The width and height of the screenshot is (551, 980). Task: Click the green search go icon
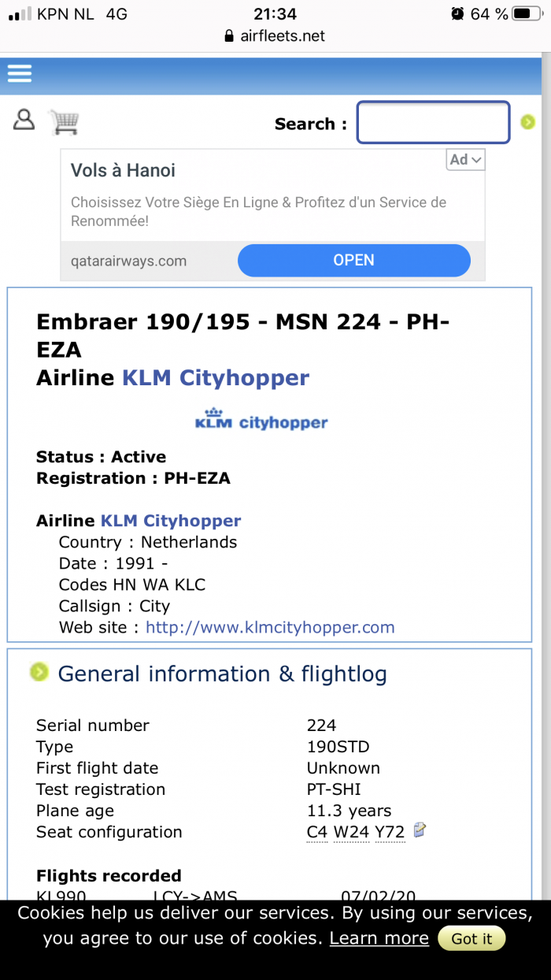[x=528, y=121]
